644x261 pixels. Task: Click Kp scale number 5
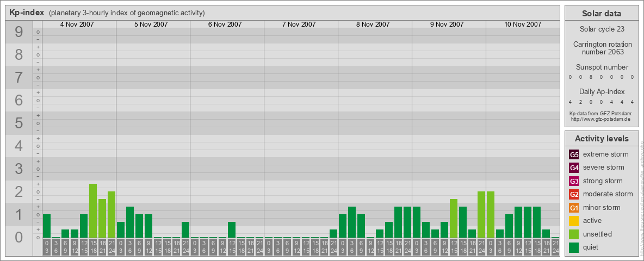18,123
